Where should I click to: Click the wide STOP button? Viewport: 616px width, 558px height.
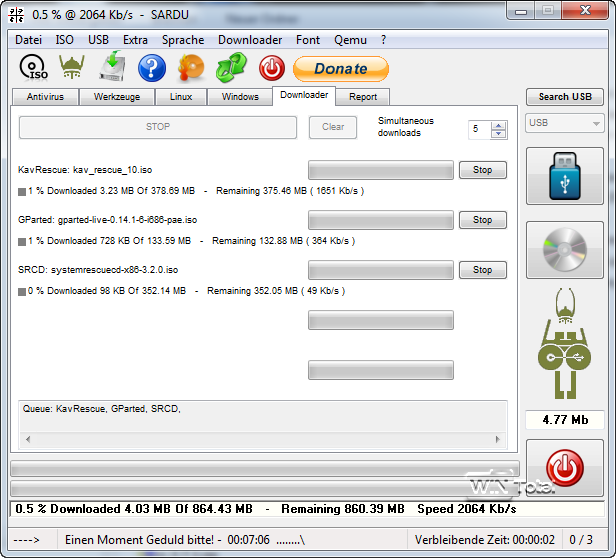coord(158,127)
